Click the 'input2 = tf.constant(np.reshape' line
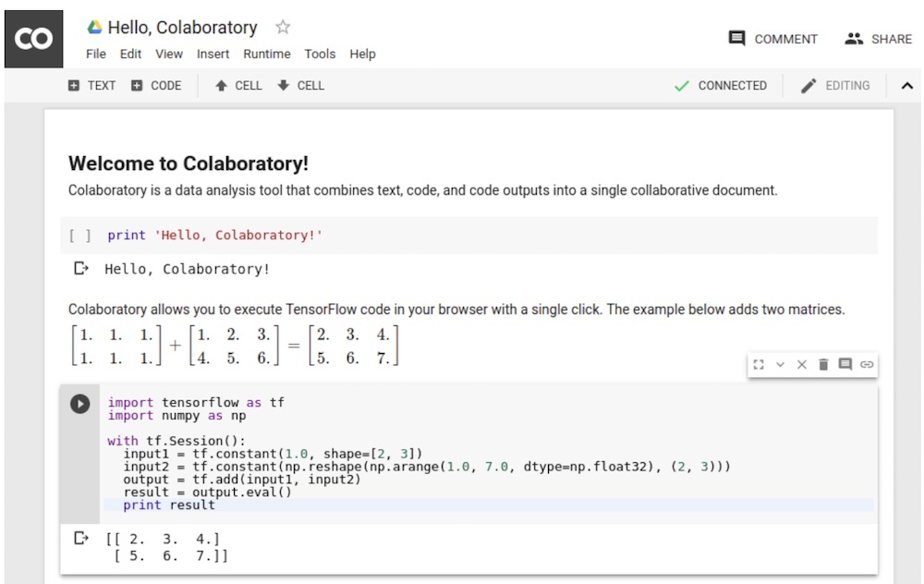Viewport: 924px width, 584px height. pos(427,467)
